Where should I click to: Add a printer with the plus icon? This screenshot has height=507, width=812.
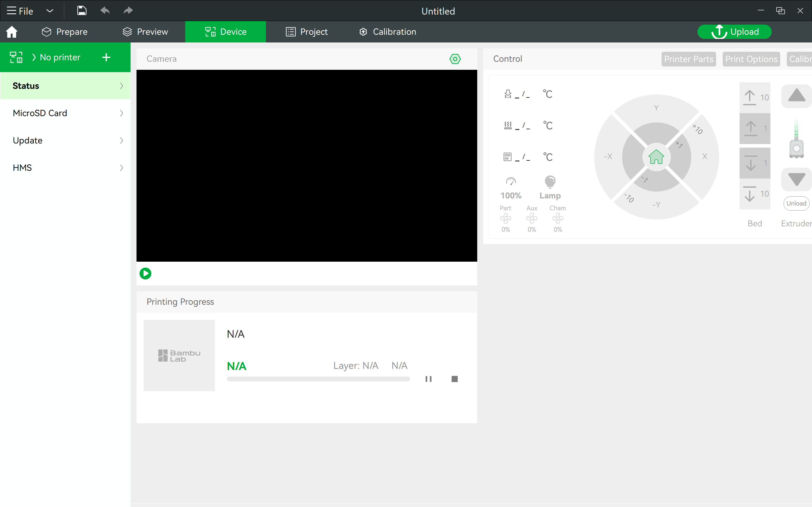click(x=106, y=57)
